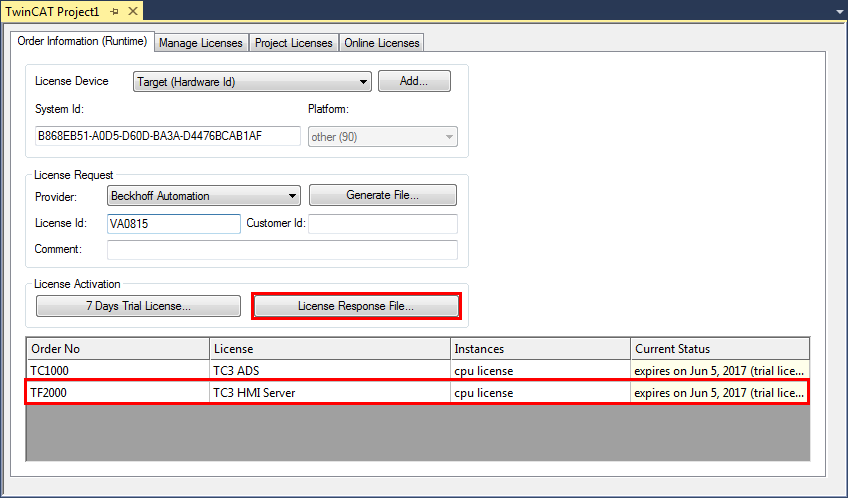Click the Add... license device button

414,81
